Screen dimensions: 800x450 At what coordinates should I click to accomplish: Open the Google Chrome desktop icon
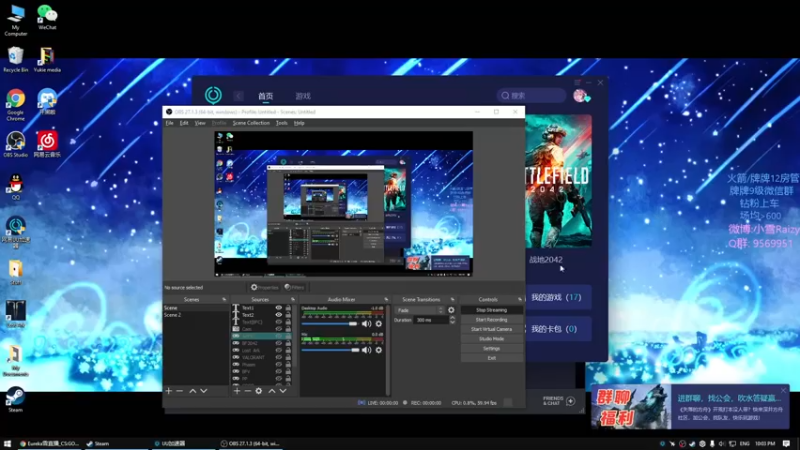(x=15, y=105)
